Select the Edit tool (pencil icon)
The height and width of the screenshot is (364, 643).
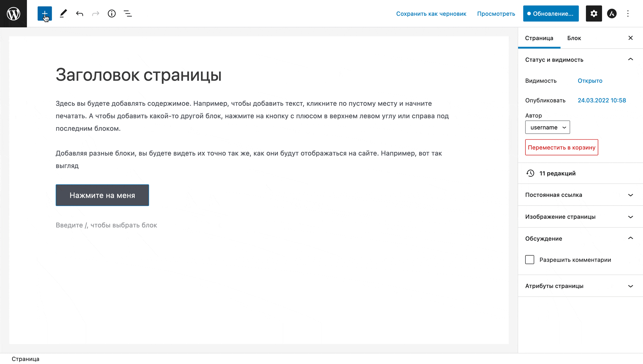62,13
